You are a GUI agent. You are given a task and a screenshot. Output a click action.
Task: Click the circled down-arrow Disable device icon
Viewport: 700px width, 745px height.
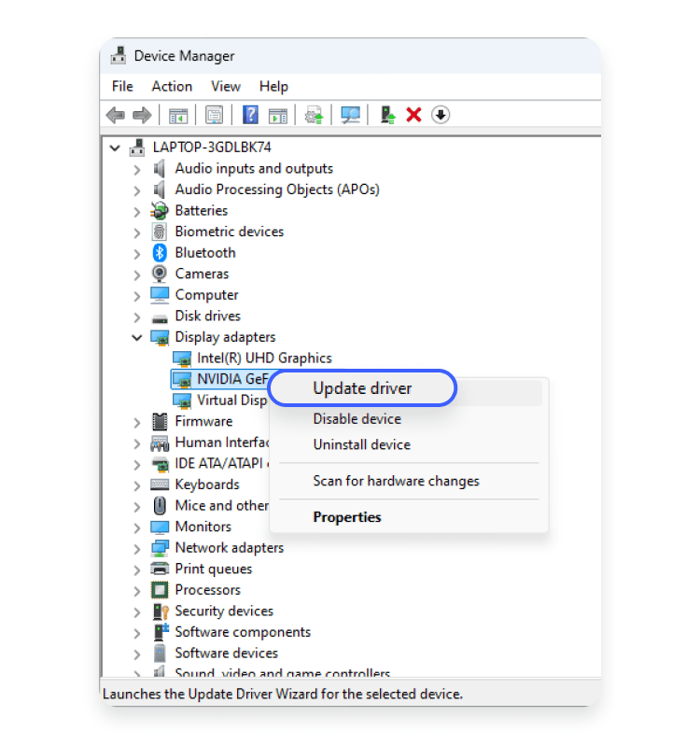click(441, 115)
